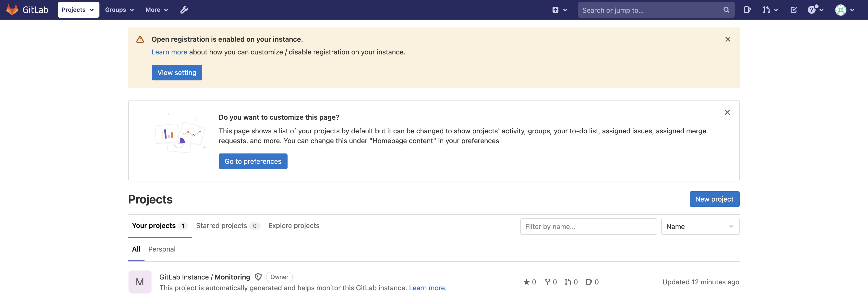Close the customize page callout
Image resolution: width=868 pixels, height=304 pixels.
click(x=727, y=112)
